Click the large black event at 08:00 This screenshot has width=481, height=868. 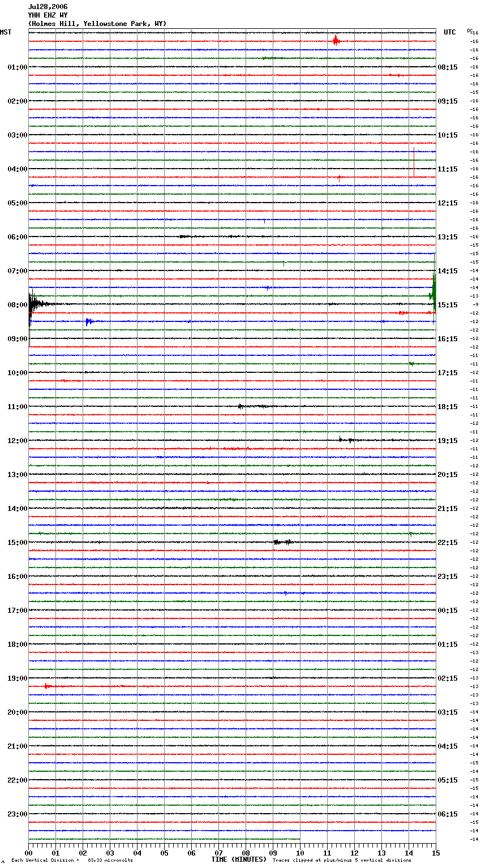pos(34,304)
